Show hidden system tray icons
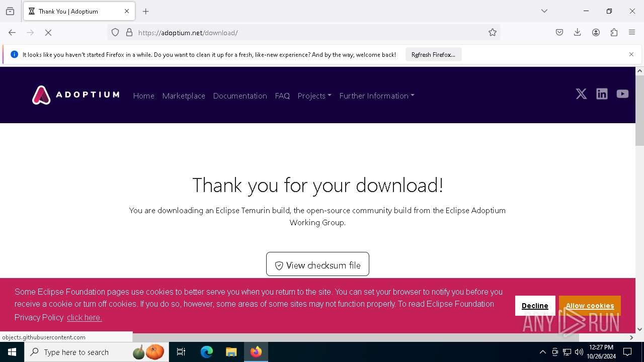Screen dimensions: 644x362 tap(542, 352)
